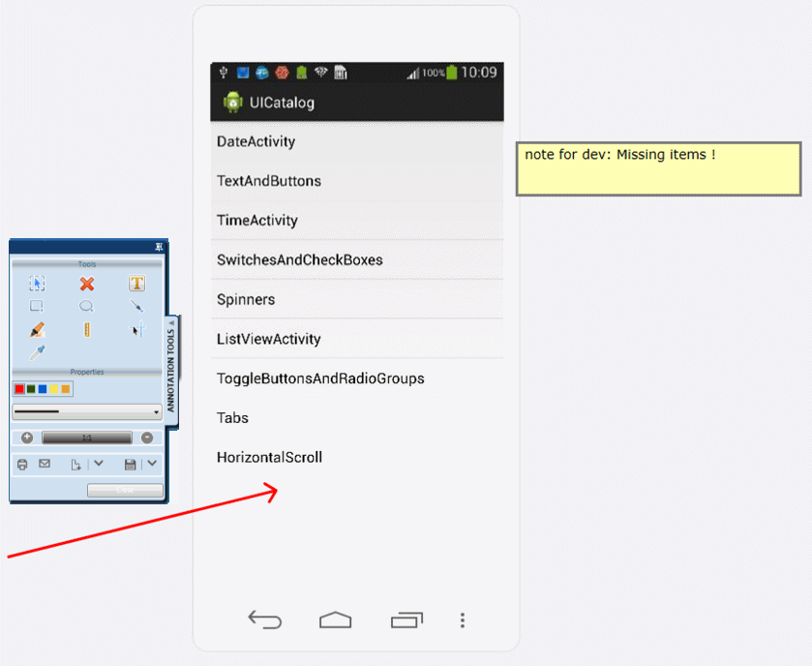812x666 pixels.
Task: Activate the eyedropper color picker tool
Action: tap(37, 352)
